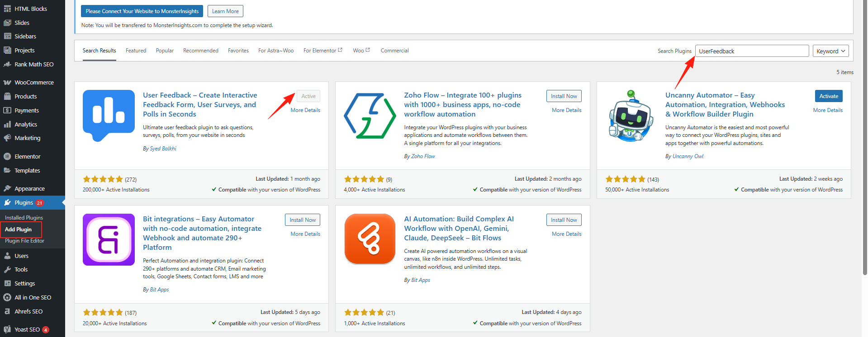The image size is (868, 337).
Task: Open the For Elementor external tab
Action: click(323, 51)
